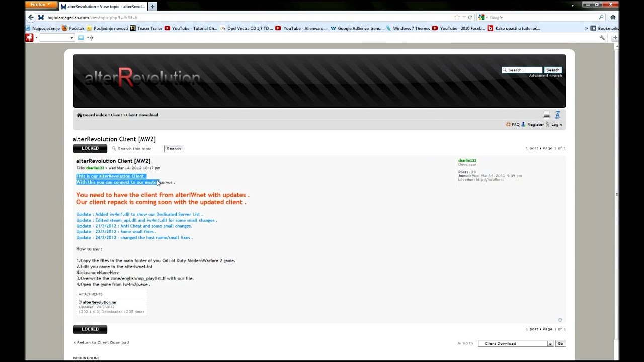
Task: Click the Search this topic field
Action: (137, 148)
